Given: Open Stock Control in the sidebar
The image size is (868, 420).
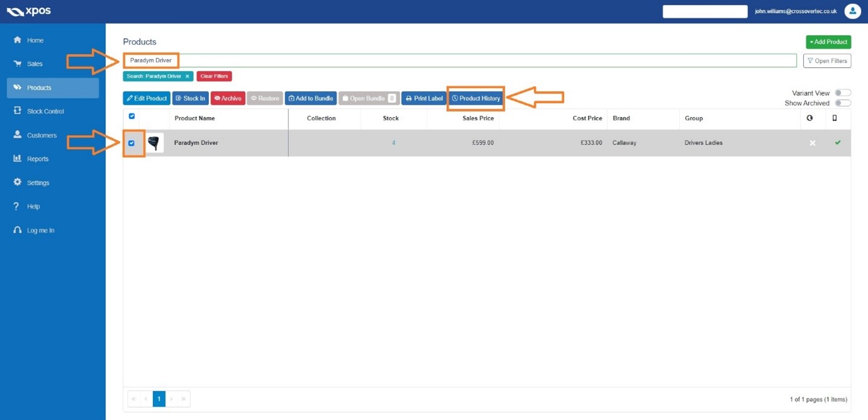Looking at the screenshot, I should [x=53, y=111].
